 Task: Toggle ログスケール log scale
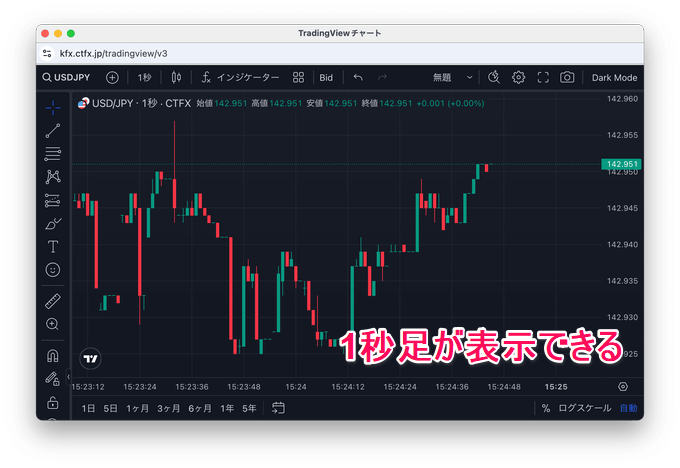585,408
